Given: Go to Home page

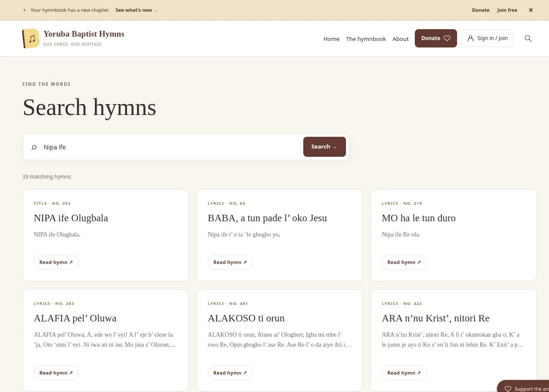Looking at the screenshot, I should pos(331,39).
